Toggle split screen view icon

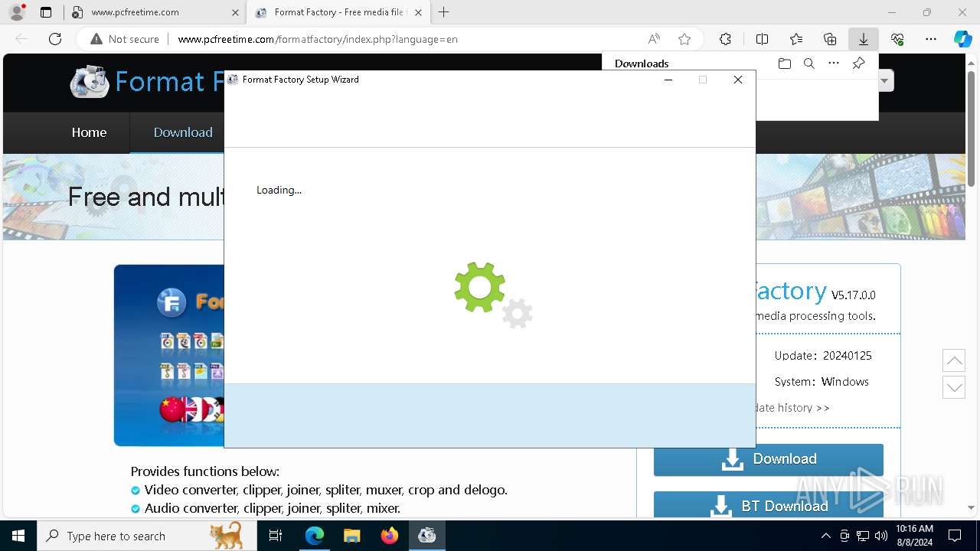point(762,39)
